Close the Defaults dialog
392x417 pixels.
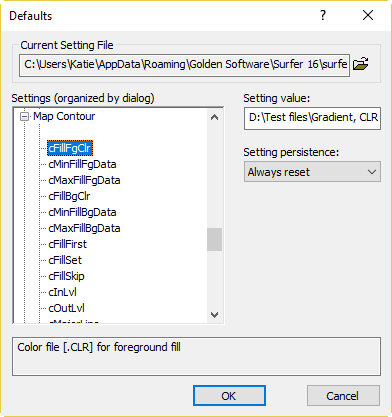(368, 15)
